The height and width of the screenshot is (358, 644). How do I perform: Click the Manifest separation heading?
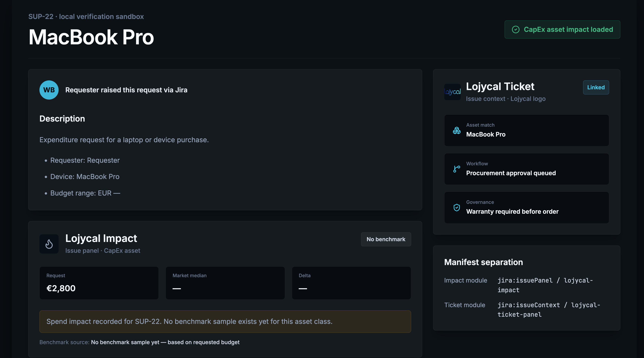pyautogui.click(x=484, y=262)
